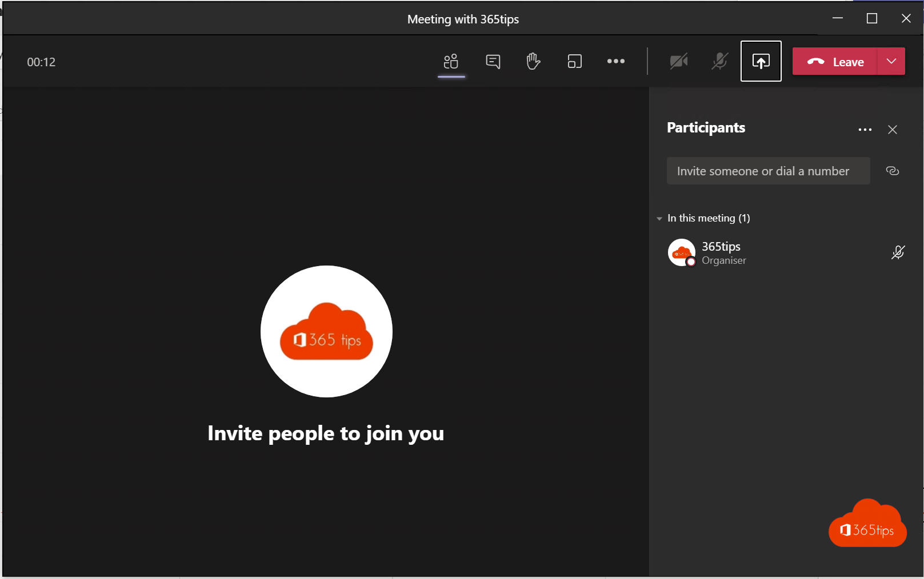Maximize the meeting window
This screenshot has height=579, width=924.
click(x=872, y=18)
